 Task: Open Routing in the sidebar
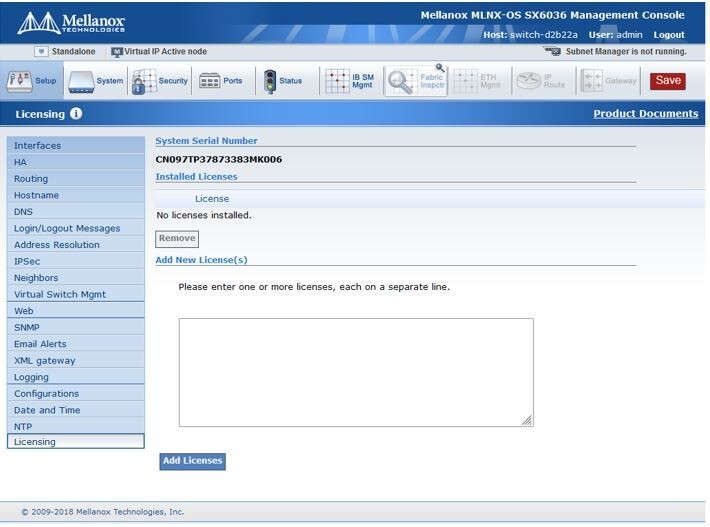76,178
